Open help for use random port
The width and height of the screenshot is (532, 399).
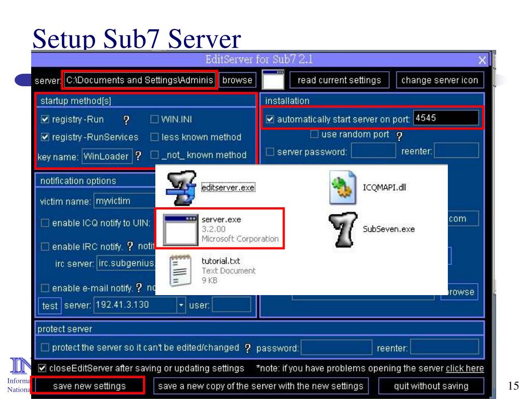click(400, 136)
